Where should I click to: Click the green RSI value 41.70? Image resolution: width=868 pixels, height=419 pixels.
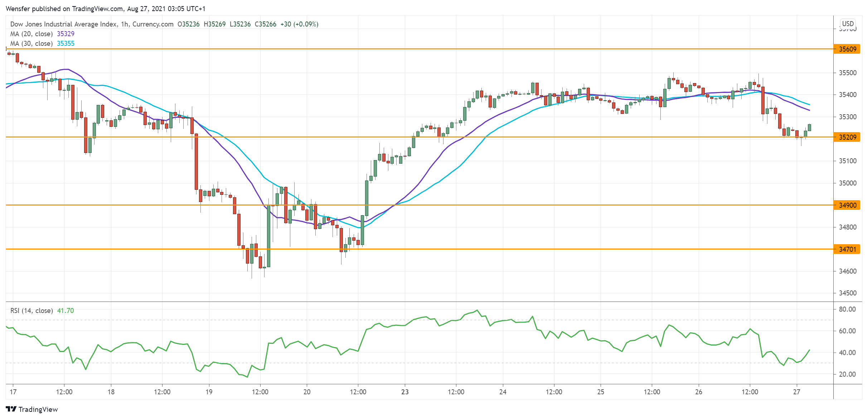[66, 310]
